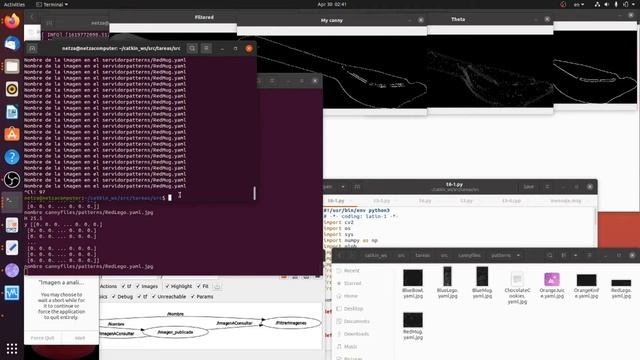Show Applications grid in the dock
This screenshot has width=640, height=360.
pos(12,349)
